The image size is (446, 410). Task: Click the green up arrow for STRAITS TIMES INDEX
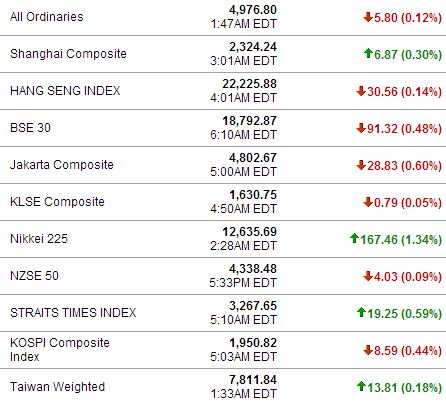tap(361, 312)
